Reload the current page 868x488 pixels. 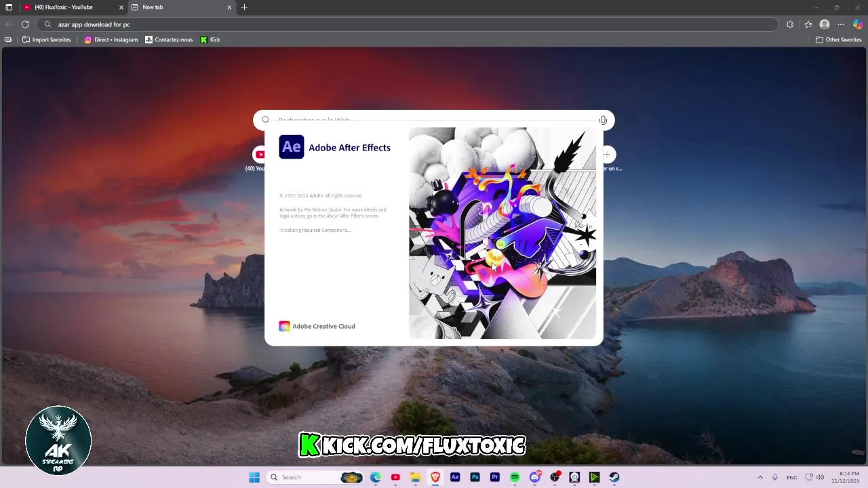point(25,24)
